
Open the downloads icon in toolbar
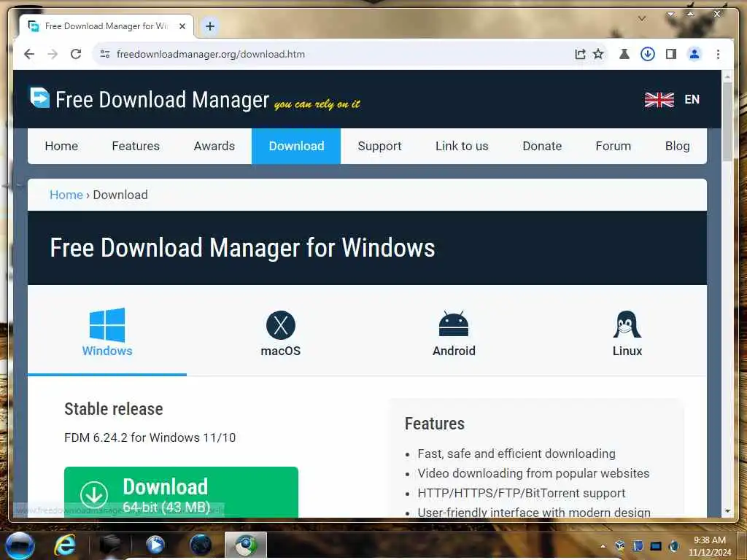tap(648, 54)
